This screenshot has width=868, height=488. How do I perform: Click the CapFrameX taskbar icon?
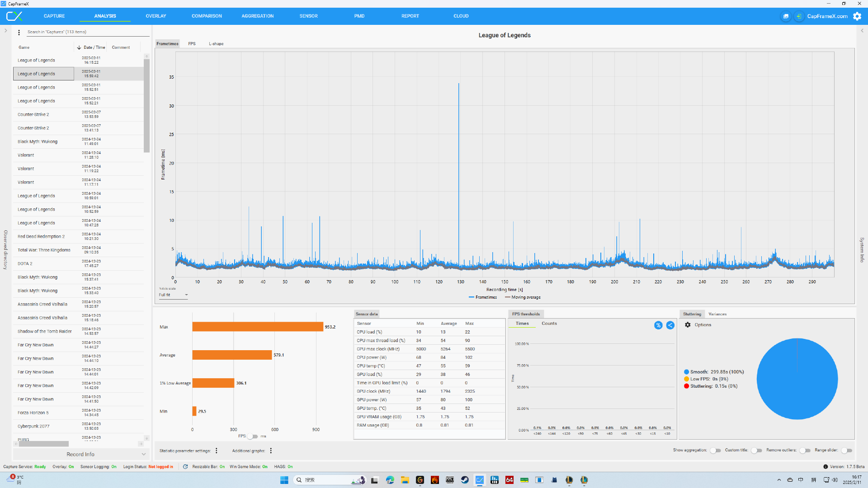pos(480,480)
